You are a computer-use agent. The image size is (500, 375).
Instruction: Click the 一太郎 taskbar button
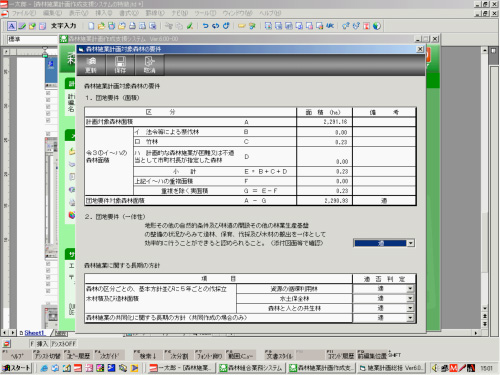coord(180,368)
